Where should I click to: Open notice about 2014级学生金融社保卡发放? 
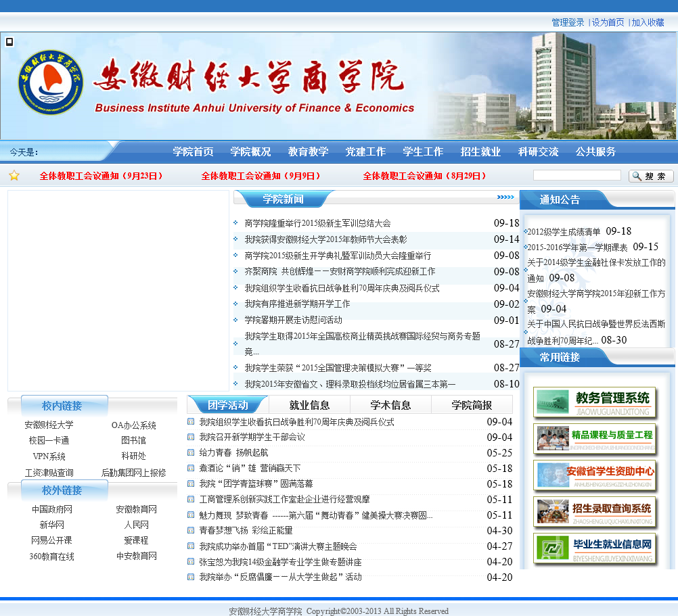(596, 270)
